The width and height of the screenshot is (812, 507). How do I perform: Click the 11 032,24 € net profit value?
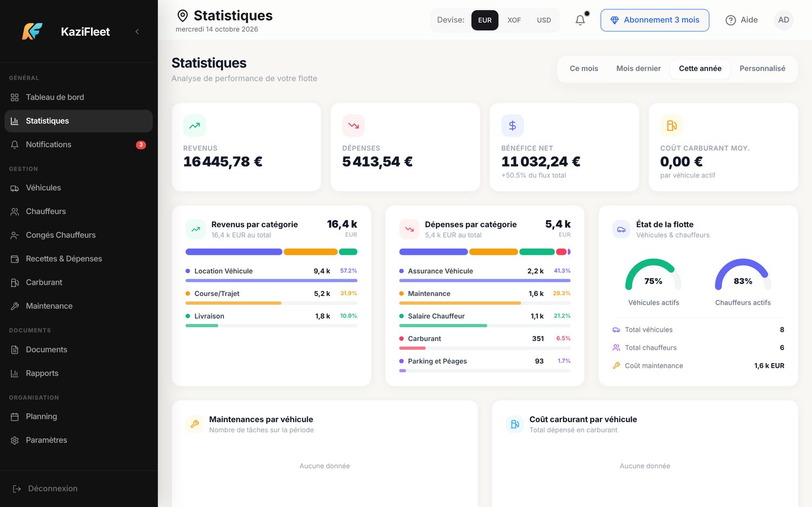(541, 162)
